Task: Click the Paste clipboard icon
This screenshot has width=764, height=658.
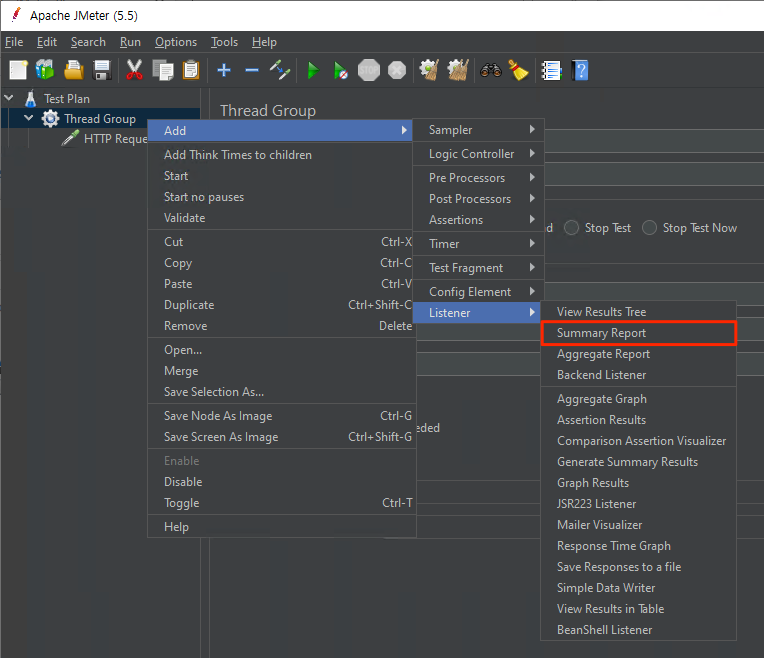Action: point(191,70)
